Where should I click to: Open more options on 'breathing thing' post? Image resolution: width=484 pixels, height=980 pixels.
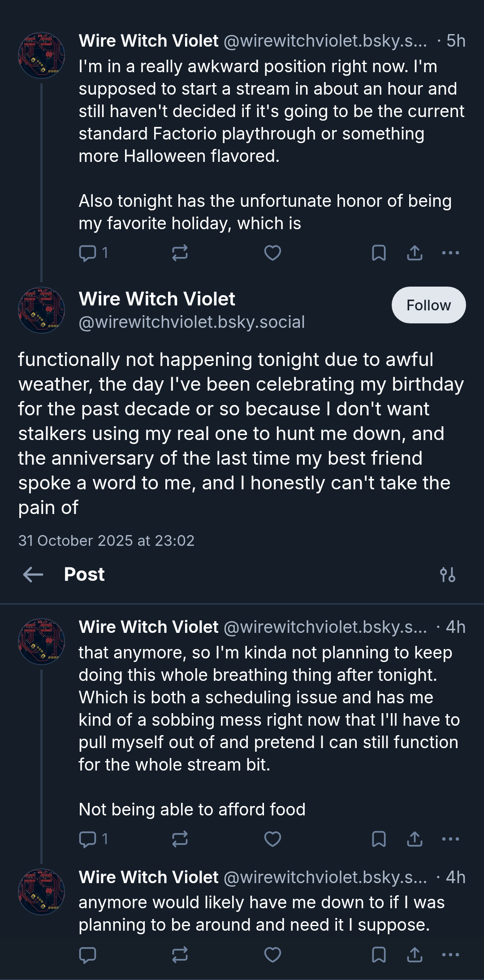[x=450, y=839]
